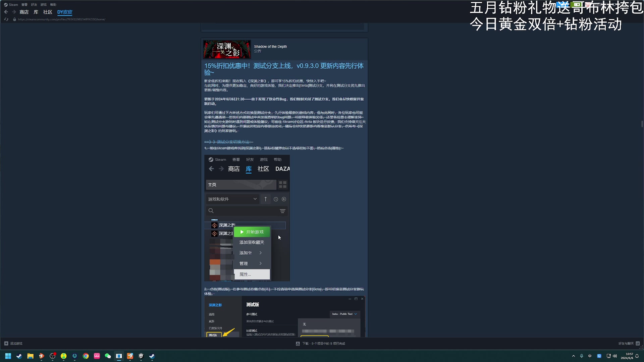
Task: Open the Steam menu in the menu bar
Action: (x=11, y=5)
